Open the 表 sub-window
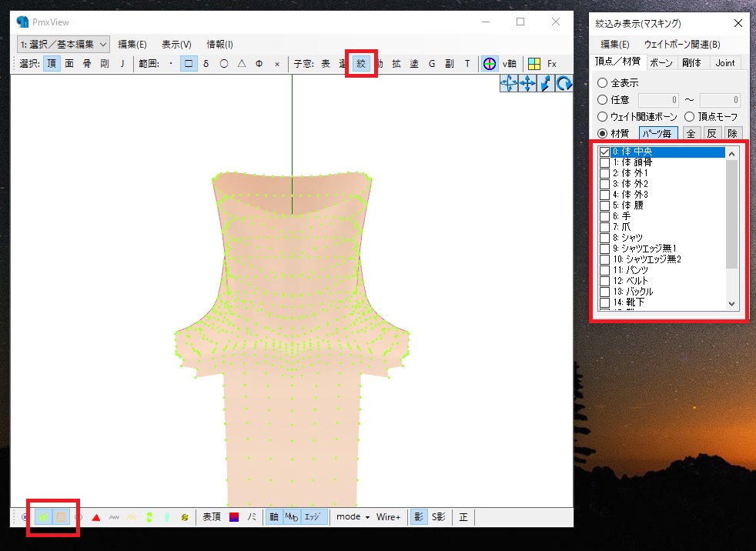This screenshot has width=756, height=551. click(326, 64)
